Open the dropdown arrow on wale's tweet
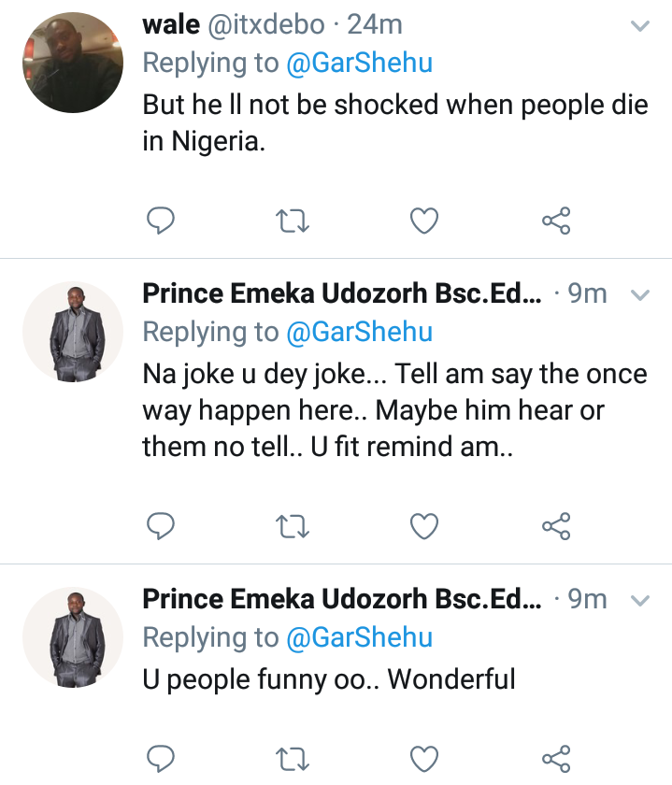 [640, 26]
